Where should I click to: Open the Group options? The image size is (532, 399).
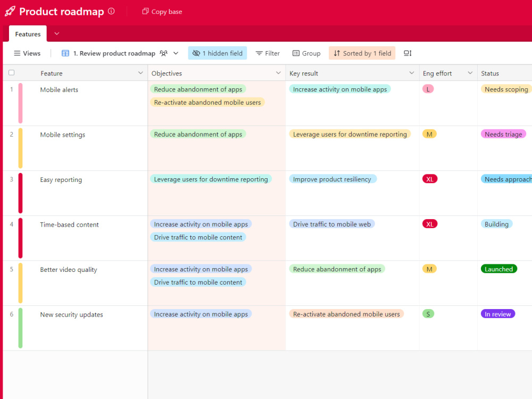pos(306,53)
